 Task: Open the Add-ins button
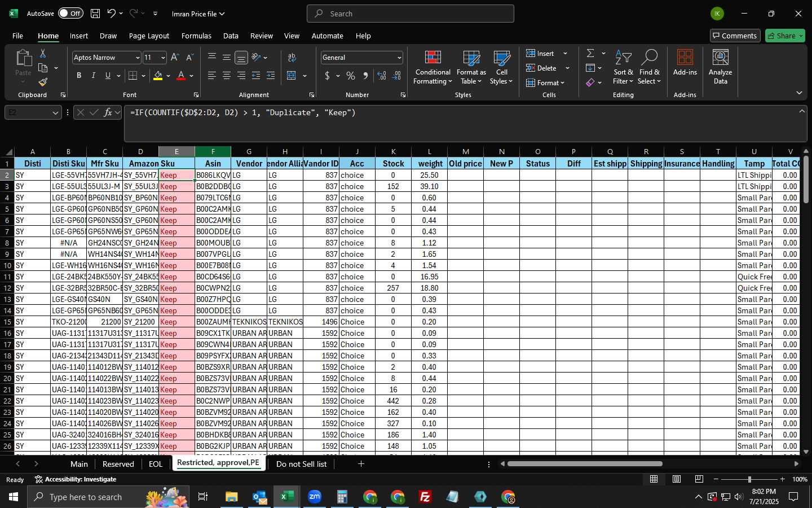point(685,63)
